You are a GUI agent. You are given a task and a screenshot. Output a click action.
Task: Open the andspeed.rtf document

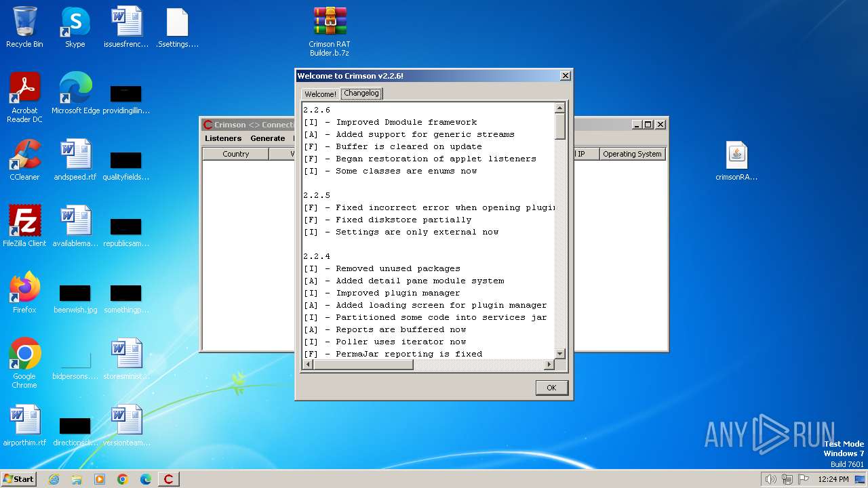coord(75,160)
